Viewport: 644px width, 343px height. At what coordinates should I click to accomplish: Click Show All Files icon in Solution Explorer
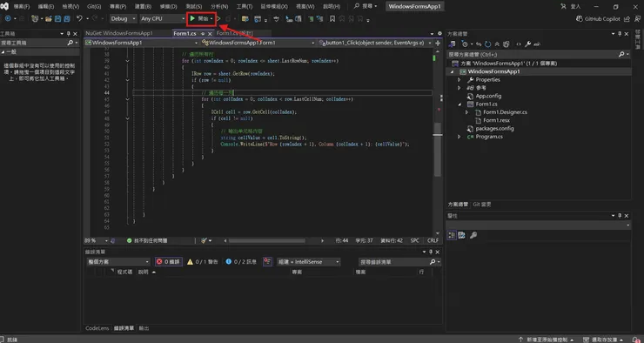506,44
